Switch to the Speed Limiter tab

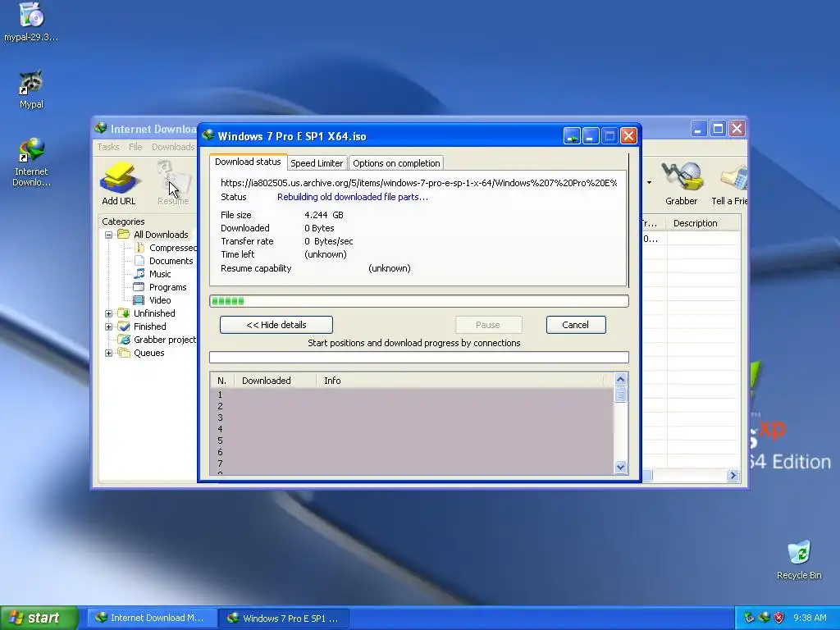[317, 163]
